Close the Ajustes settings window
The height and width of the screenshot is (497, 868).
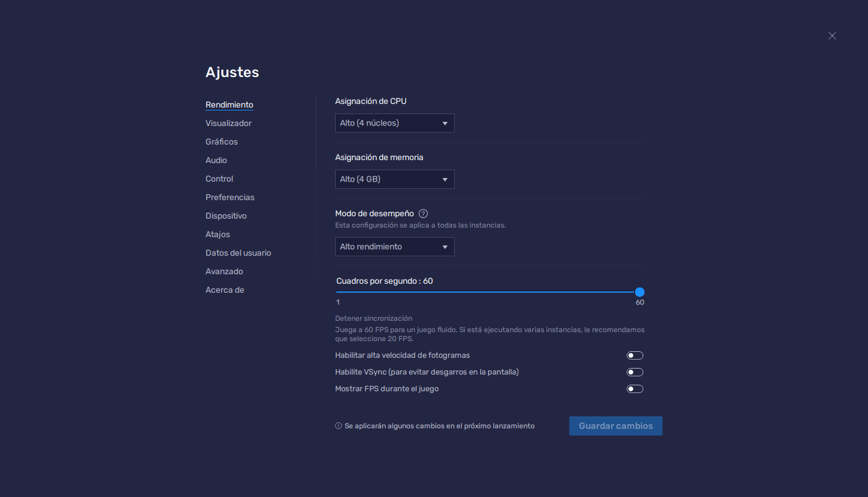click(832, 36)
